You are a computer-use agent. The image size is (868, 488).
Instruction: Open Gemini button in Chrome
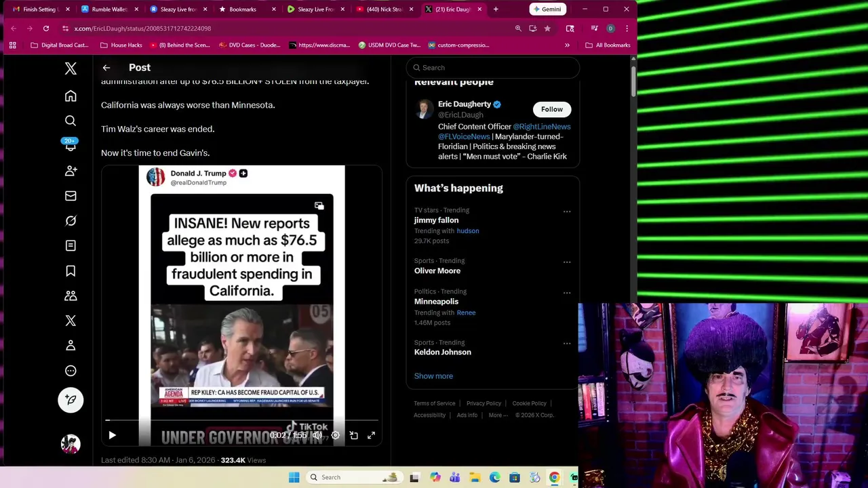[548, 9]
